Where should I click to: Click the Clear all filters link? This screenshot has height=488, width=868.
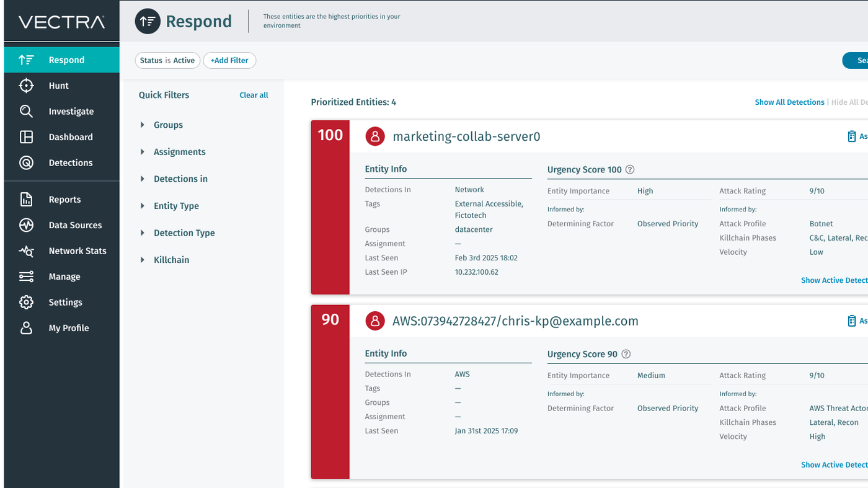coord(254,95)
